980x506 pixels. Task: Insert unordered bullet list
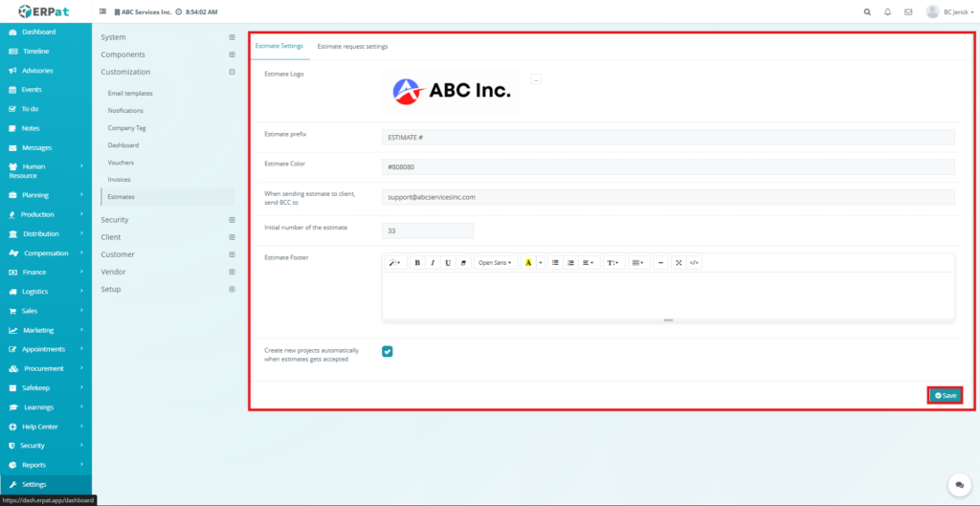[555, 262]
